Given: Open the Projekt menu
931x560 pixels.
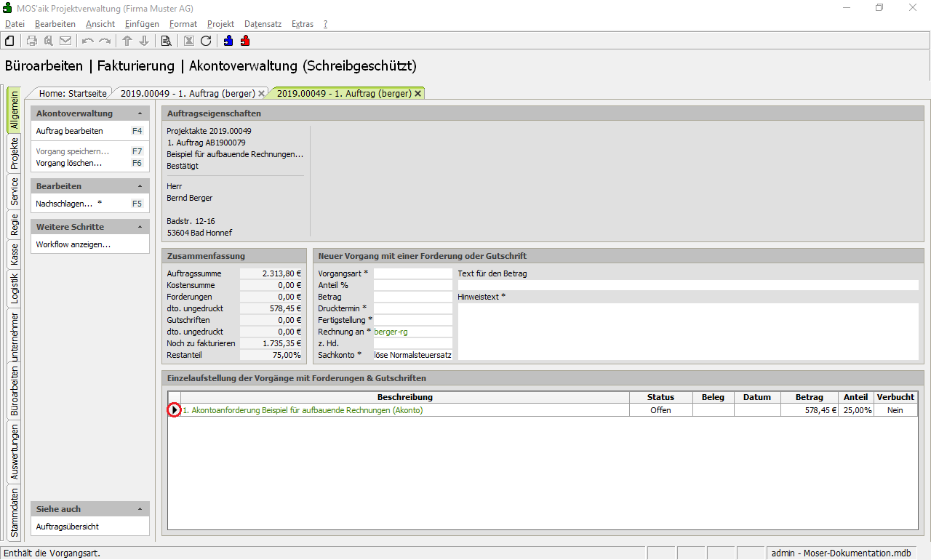Looking at the screenshot, I should point(220,24).
